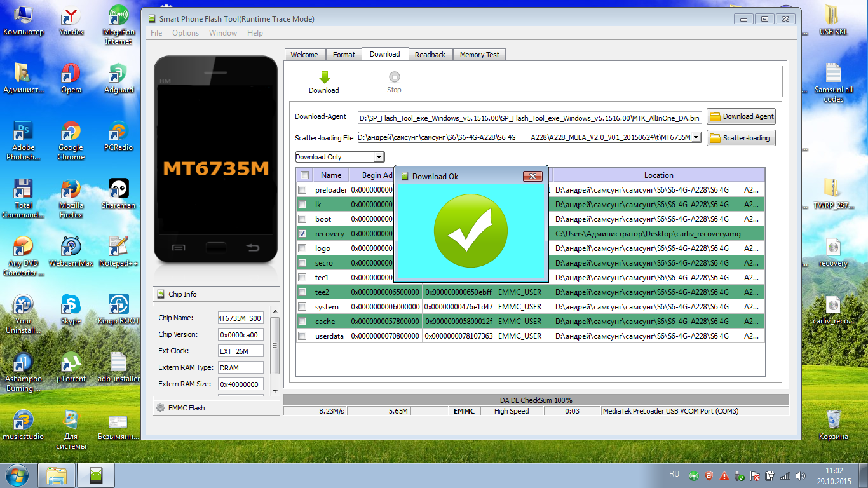
Task: Click the green Download arrow icon
Action: point(324,78)
